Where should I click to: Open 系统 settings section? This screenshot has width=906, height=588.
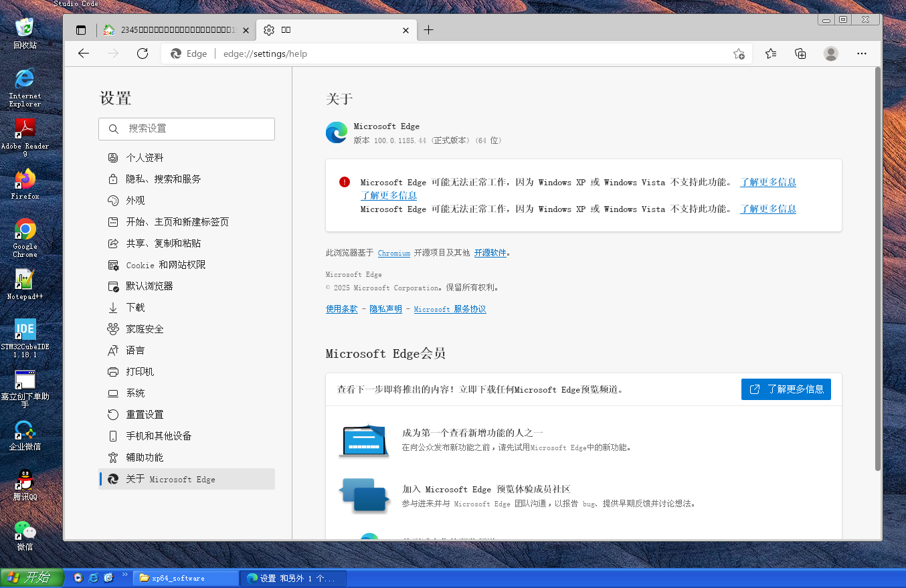click(187, 393)
